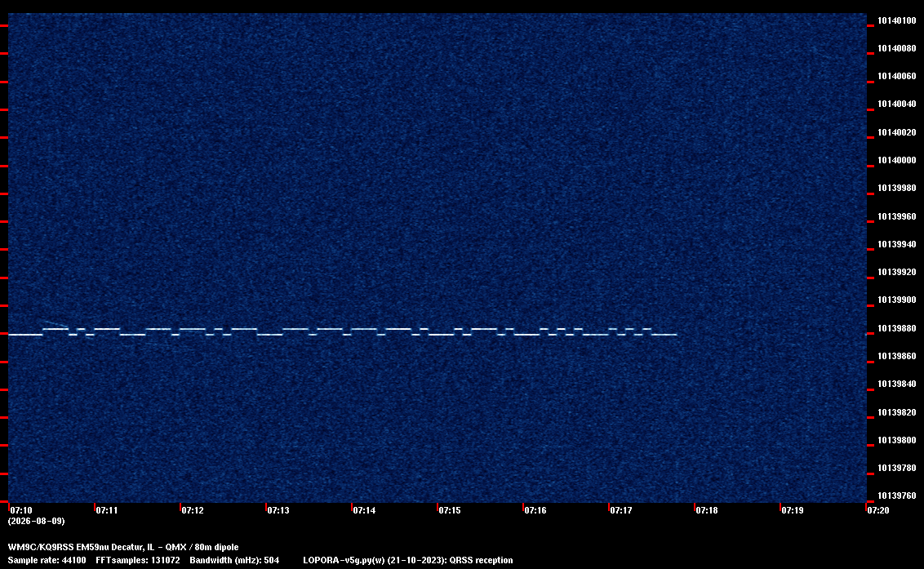Click the 10140080 frequency label
The width and height of the screenshot is (924, 569).
(x=896, y=48)
